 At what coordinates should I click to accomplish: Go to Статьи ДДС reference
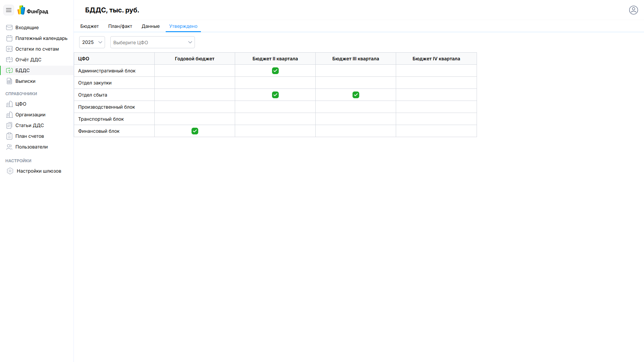click(30, 125)
